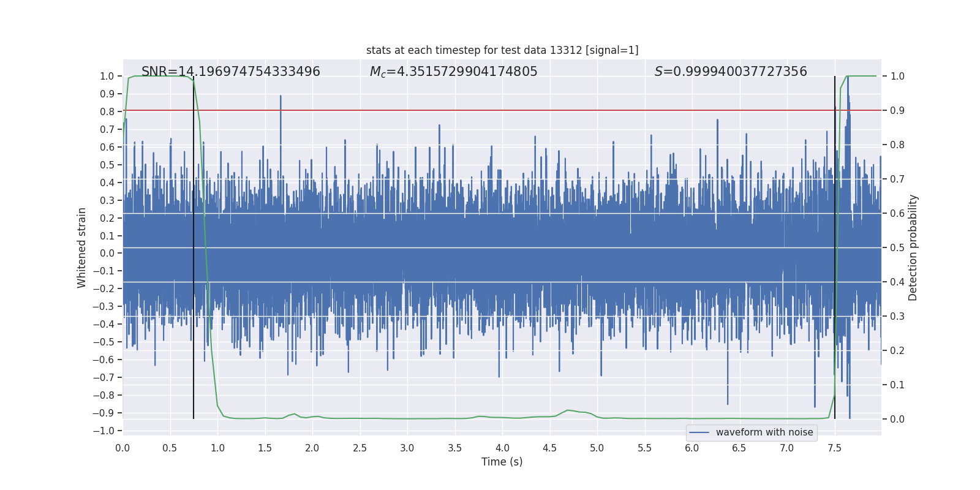The height and width of the screenshot is (490, 980).
Task: Click the 7.5 tick label on time axis
Action: (x=834, y=448)
